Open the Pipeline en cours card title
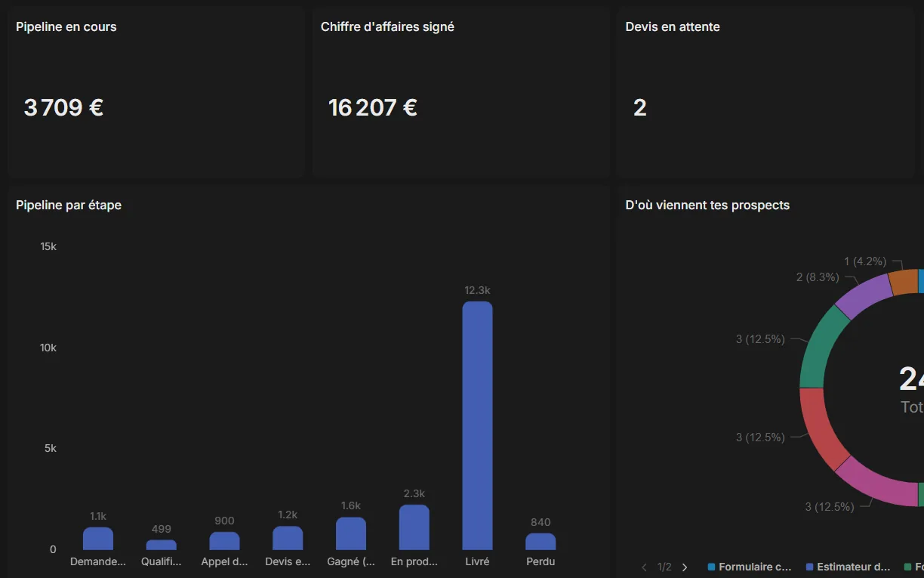This screenshot has height=578, width=924. 66,26
